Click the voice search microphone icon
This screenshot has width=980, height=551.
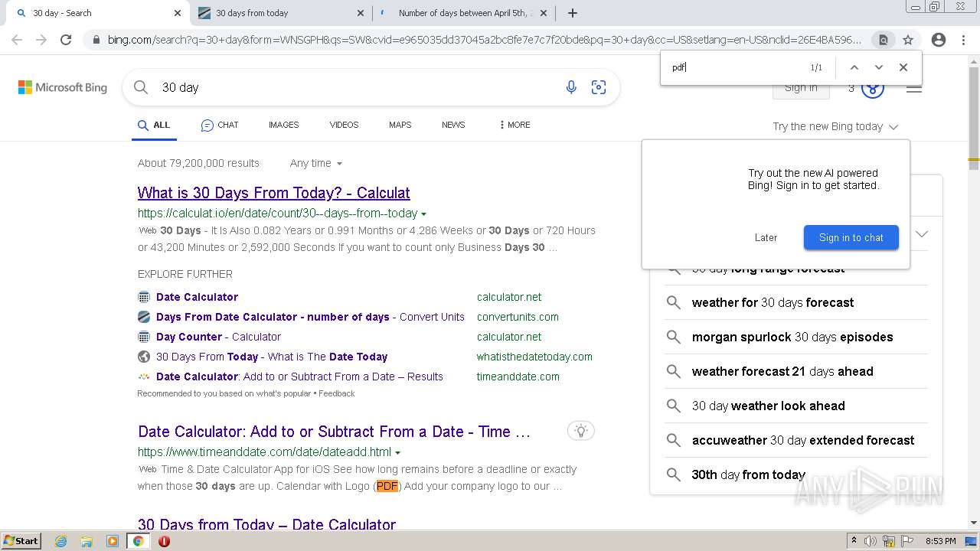point(571,87)
